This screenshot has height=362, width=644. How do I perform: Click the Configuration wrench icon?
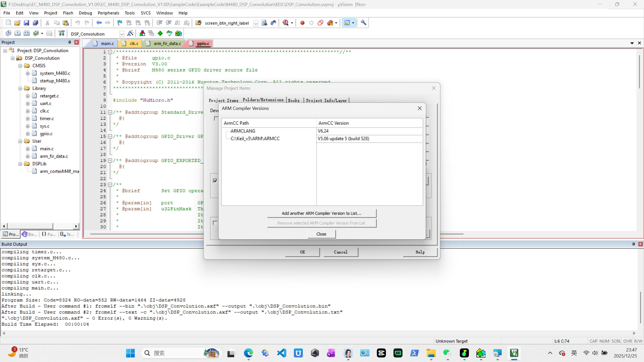[363, 23]
